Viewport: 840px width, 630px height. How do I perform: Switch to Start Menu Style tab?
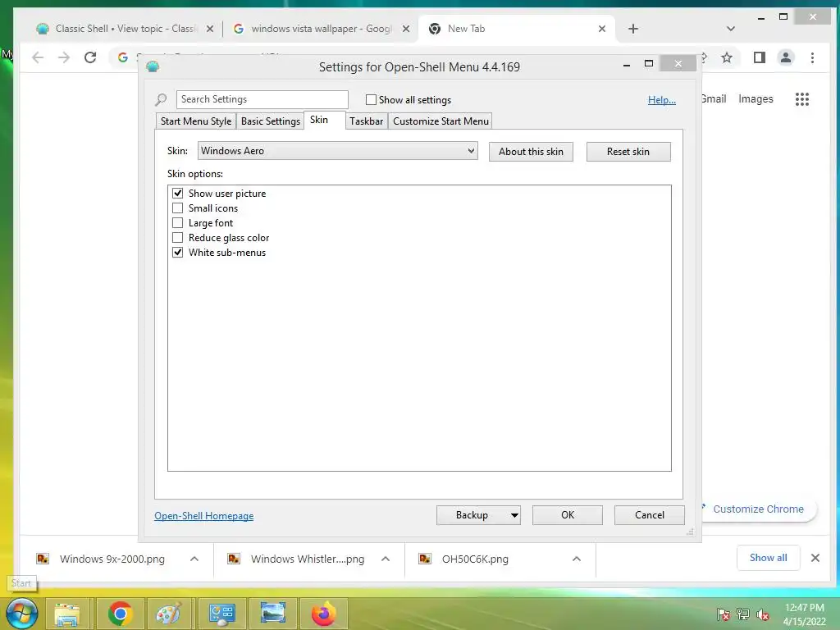click(195, 121)
